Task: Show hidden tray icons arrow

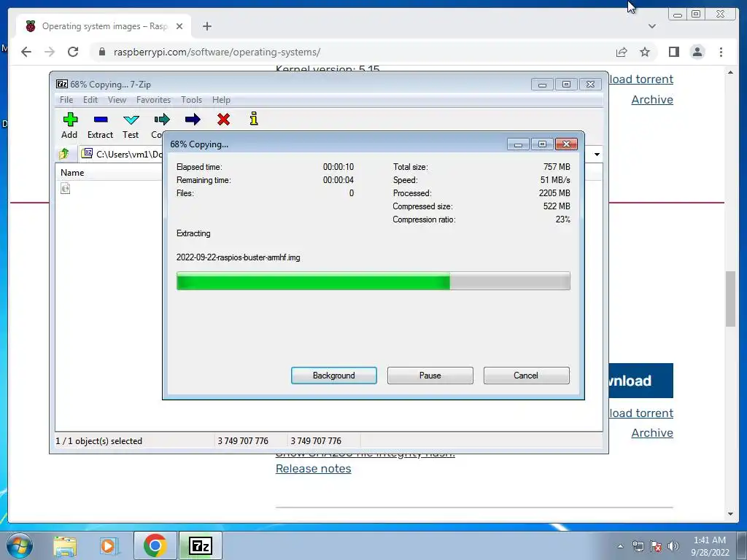Action: [620, 546]
